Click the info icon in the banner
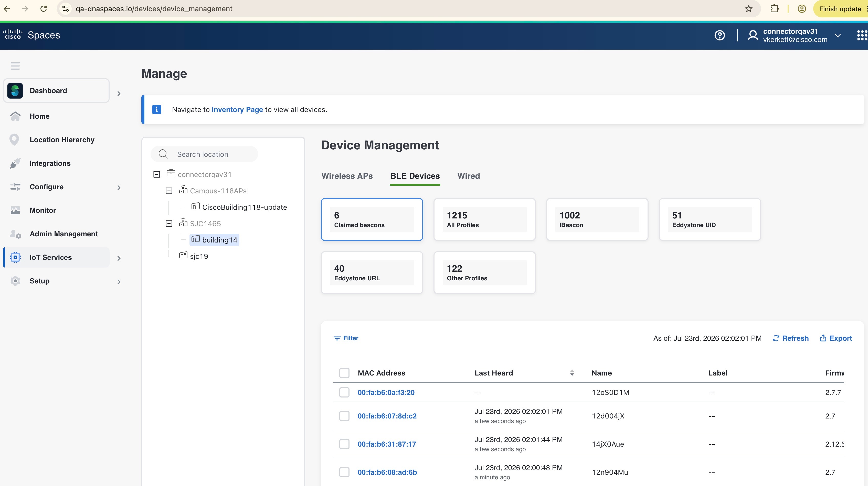The width and height of the screenshot is (868, 486). (x=157, y=109)
